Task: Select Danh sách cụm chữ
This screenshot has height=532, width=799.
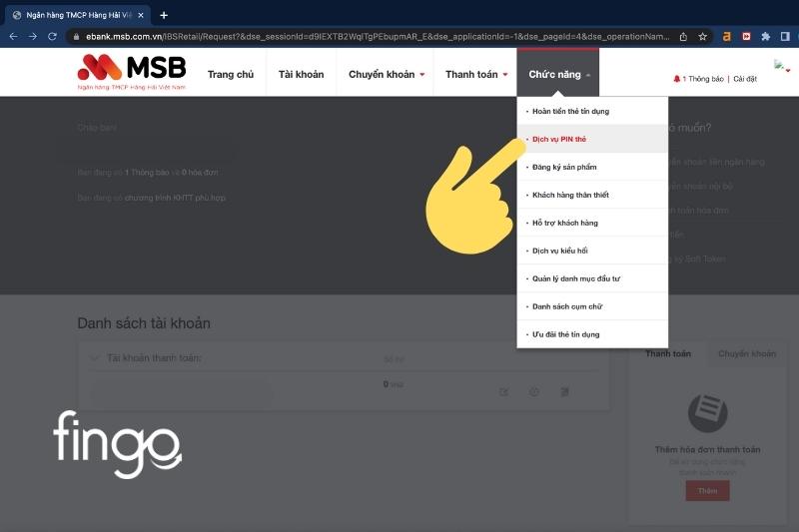Action: 592,307
